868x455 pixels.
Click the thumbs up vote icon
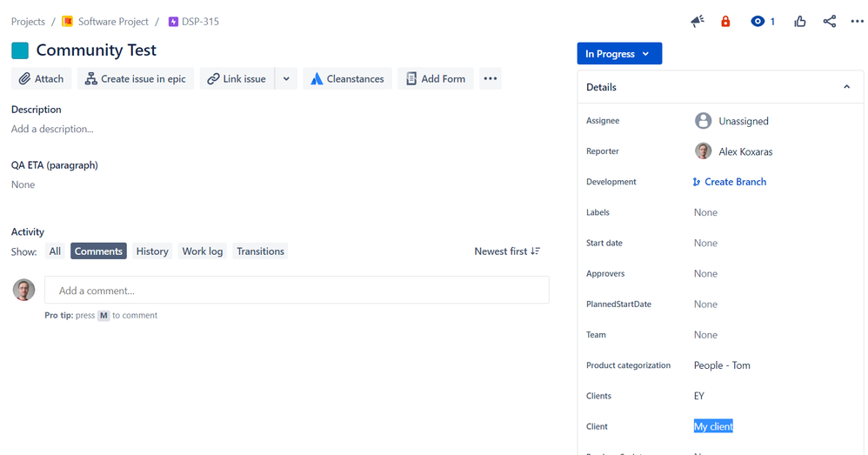click(800, 22)
